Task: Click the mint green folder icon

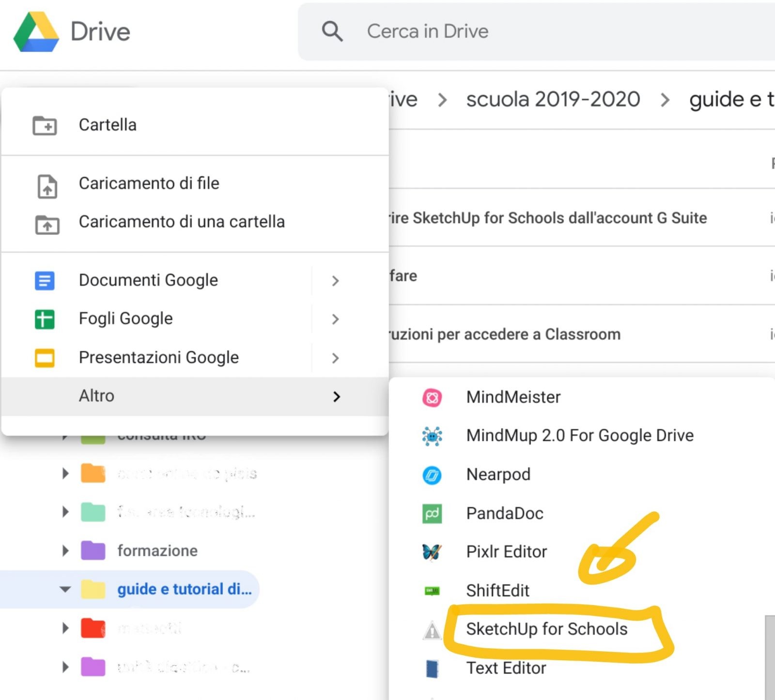Action: [93, 512]
